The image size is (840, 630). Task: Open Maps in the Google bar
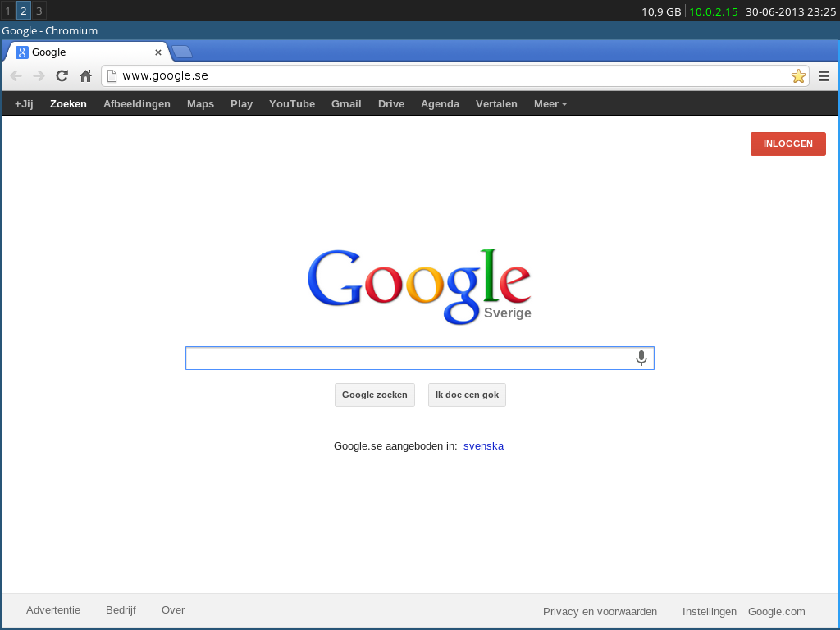tap(200, 104)
